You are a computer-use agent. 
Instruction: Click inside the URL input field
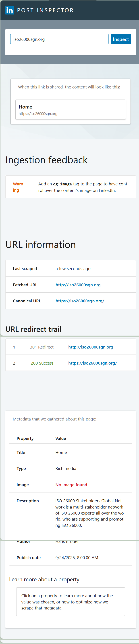[59, 39]
